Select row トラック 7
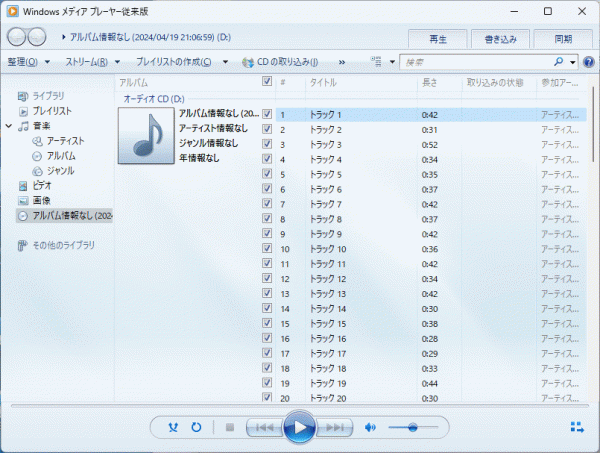This screenshot has width=600, height=453. tap(431, 204)
